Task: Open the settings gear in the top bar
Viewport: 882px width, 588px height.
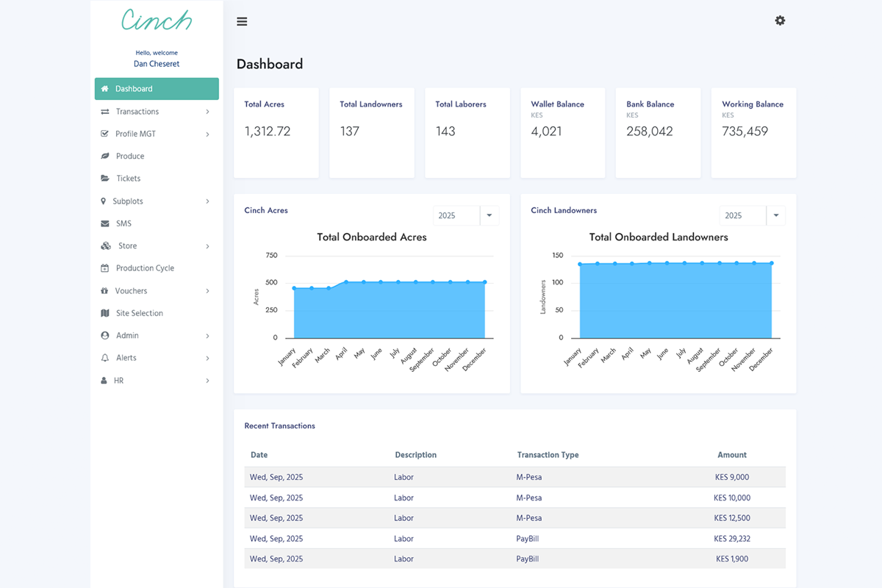Action: [x=780, y=21]
